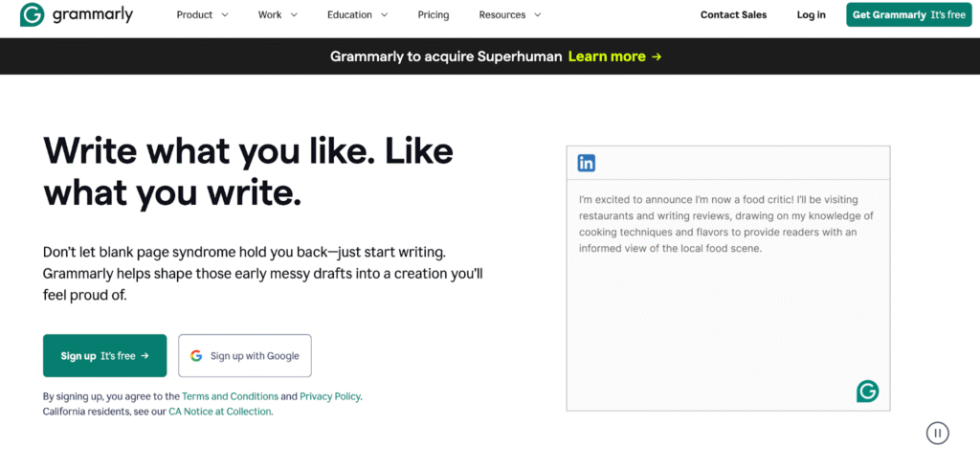Open the Work dropdown menu

point(278,15)
